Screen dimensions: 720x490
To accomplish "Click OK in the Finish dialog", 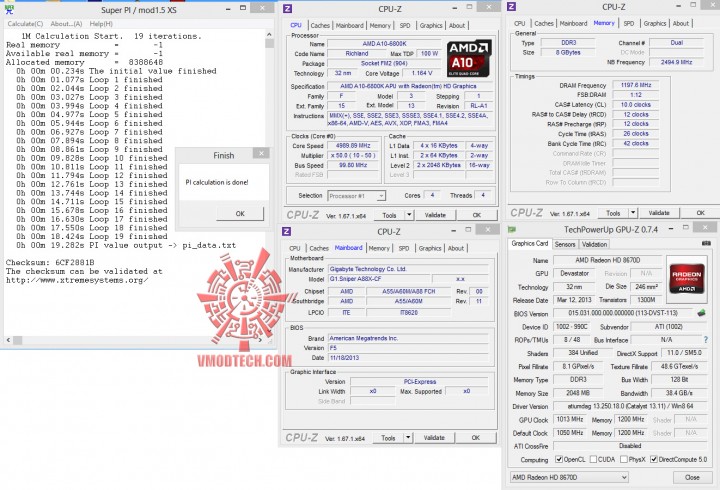I will click(x=240, y=214).
